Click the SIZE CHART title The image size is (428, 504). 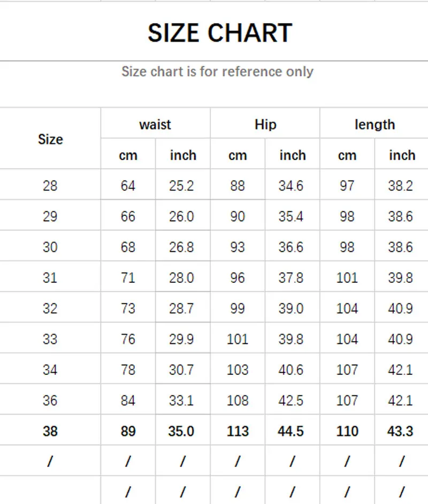219,33
